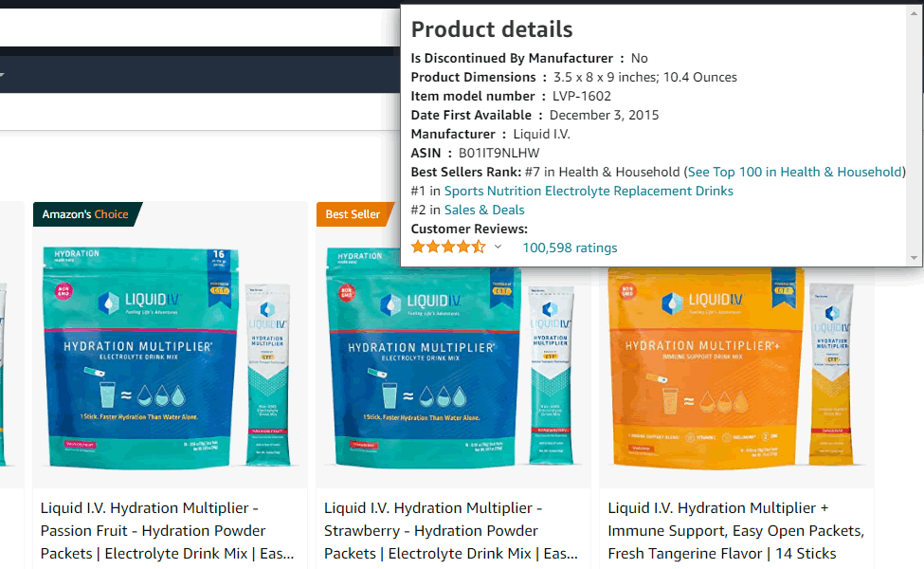Click the popup scrollbar up arrow

coord(914,13)
